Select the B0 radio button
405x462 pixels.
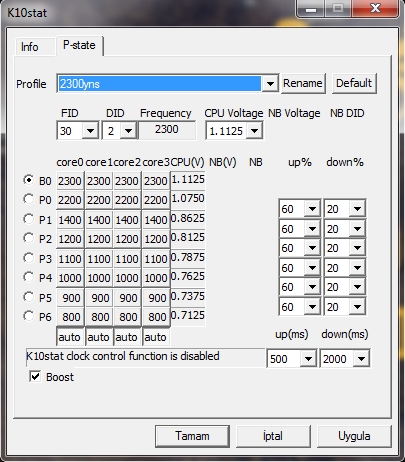(29, 180)
